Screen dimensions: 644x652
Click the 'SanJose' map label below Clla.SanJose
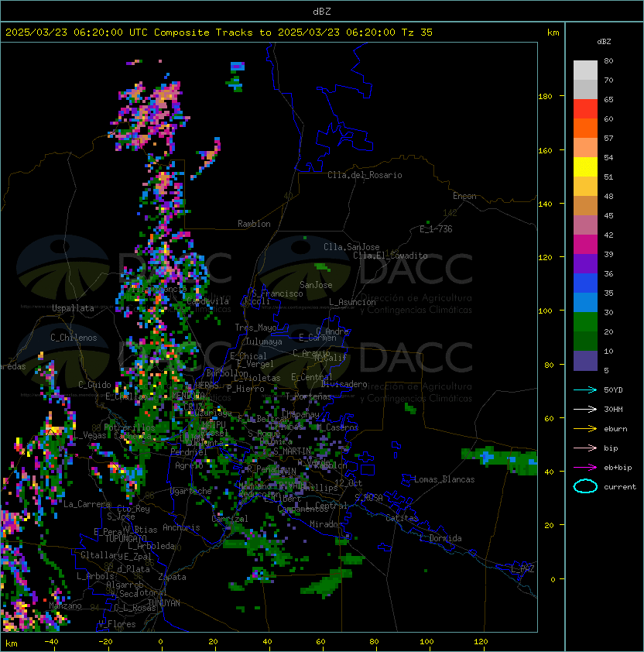pos(316,285)
